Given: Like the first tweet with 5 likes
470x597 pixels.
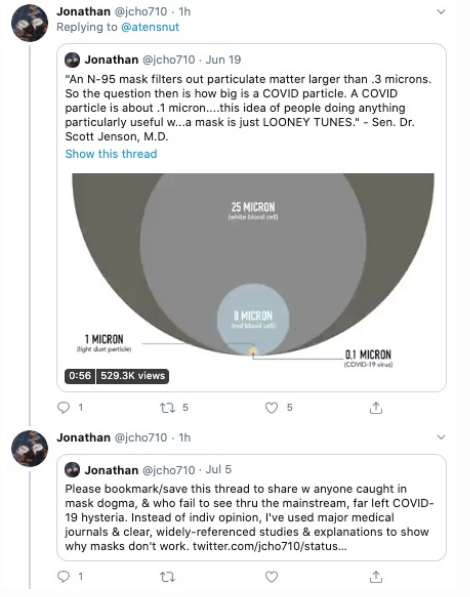Looking at the screenshot, I should [x=271, y=408].
